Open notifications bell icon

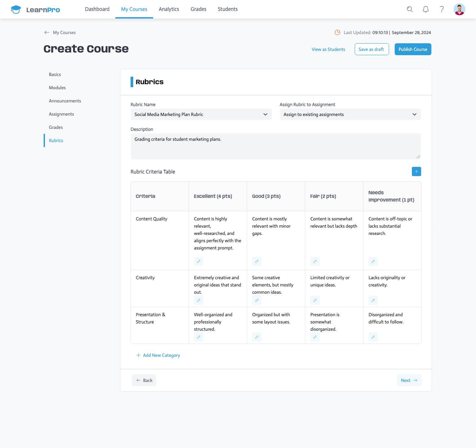tap(426, 9)
